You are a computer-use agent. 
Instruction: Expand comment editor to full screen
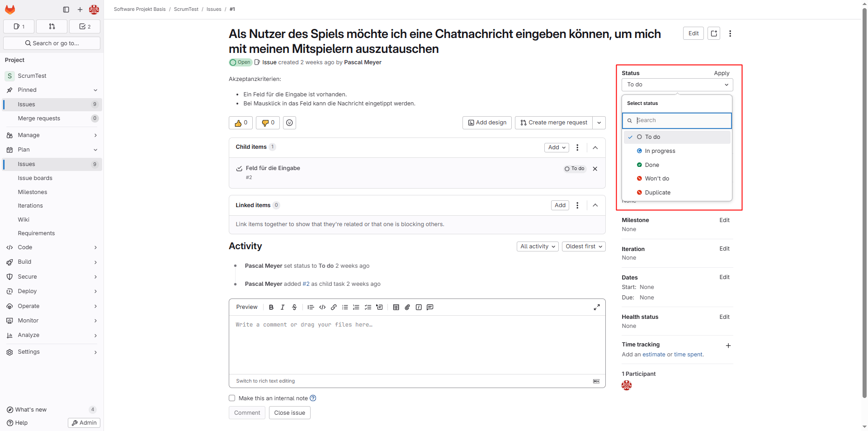(596, 307)
